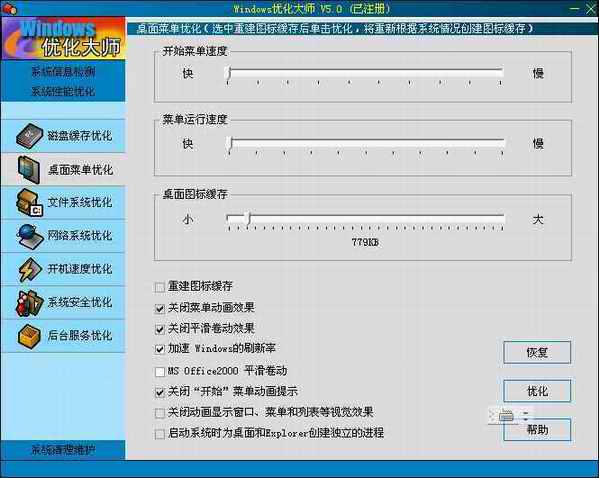Uncheck 关闭平滑卷动效果 option
This screenshot has width=599, height=478.
click(x=160, y=329)
